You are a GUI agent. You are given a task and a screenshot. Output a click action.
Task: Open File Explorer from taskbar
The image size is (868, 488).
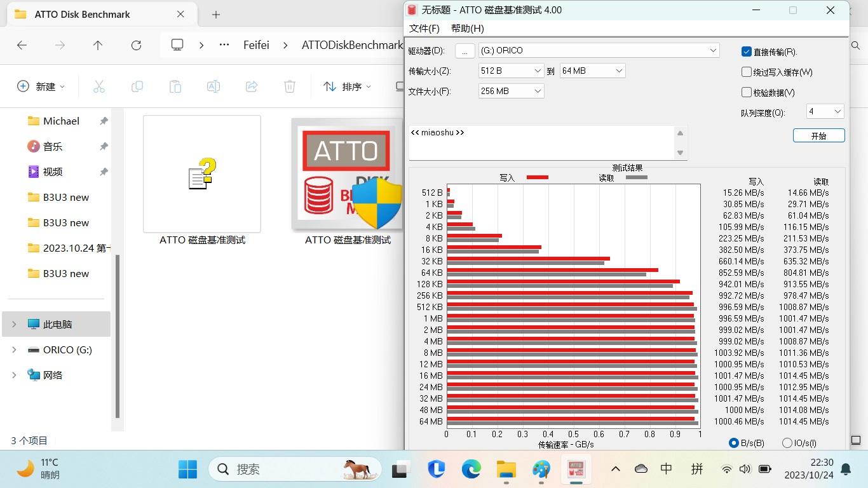506,470
